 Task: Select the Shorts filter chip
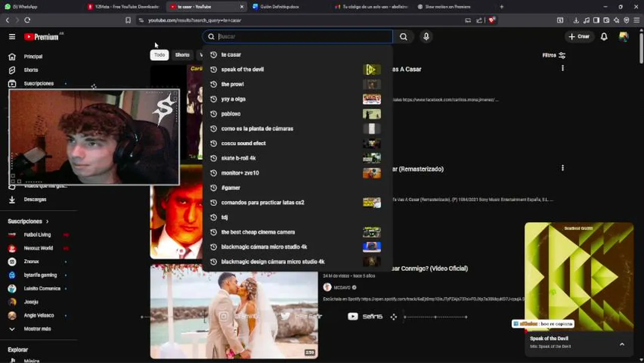[182, 55]
